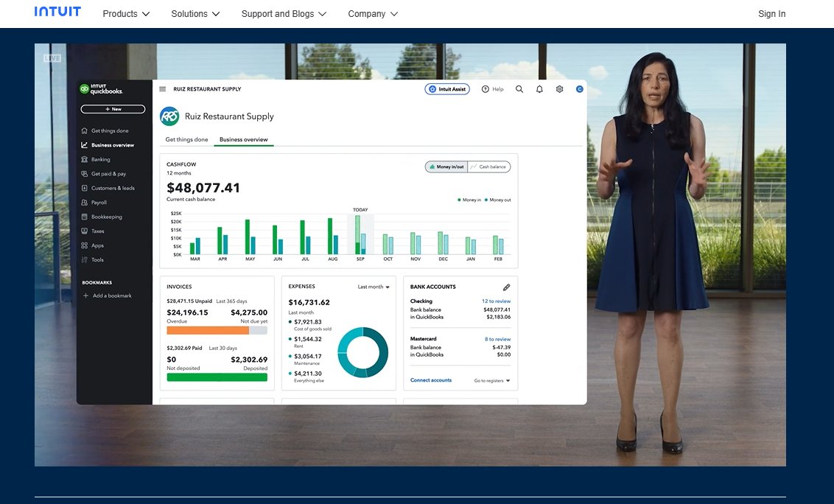Click the 8 to review link
The height and width of the screenshot is (504, 834).
point(497,339)
